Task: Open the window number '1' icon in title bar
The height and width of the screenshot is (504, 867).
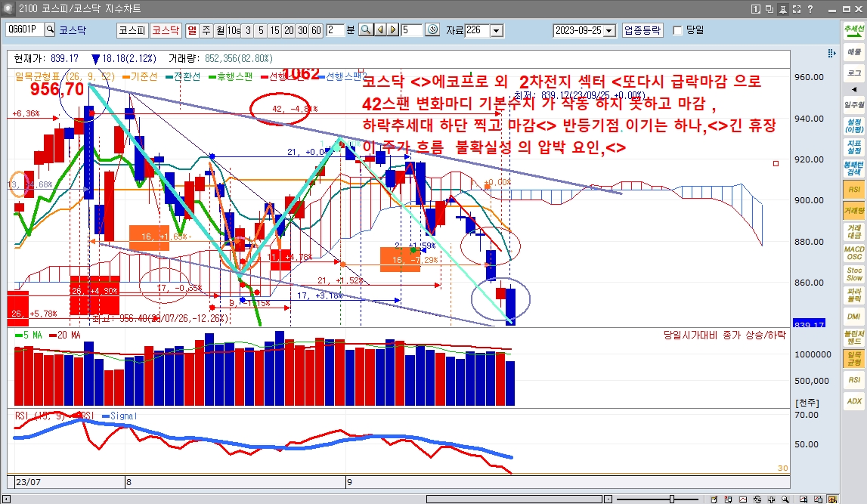Action: click(x=756, y=9)
